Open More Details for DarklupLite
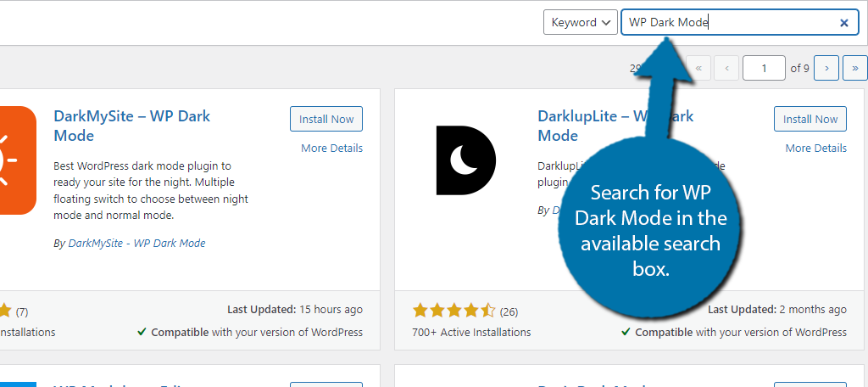 [x=815, y=148]
